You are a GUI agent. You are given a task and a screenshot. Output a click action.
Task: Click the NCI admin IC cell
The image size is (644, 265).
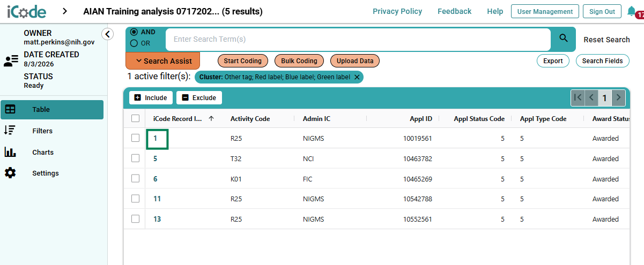[308, 159]
